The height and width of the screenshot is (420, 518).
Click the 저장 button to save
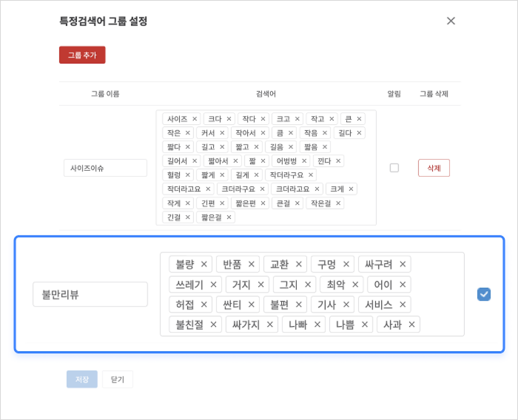pos(82,379)
